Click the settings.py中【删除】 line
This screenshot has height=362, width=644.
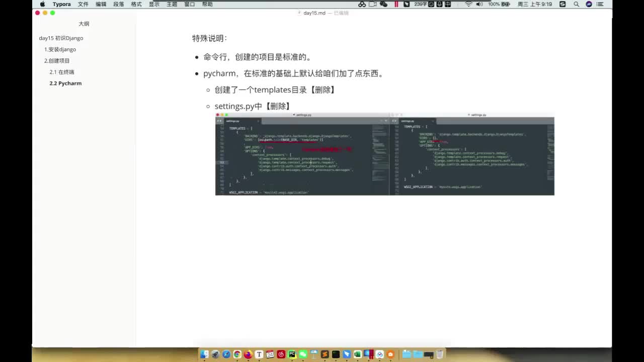(253, 106)
